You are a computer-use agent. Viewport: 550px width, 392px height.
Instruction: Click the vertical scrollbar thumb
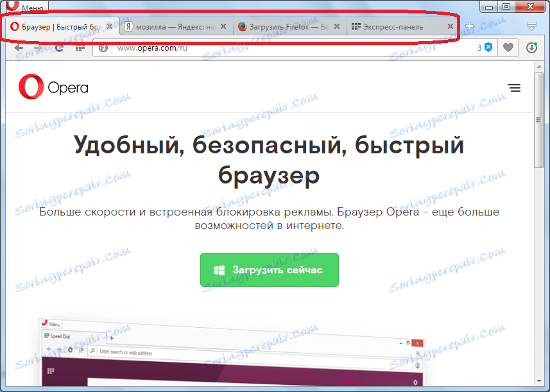coord(539,120)
